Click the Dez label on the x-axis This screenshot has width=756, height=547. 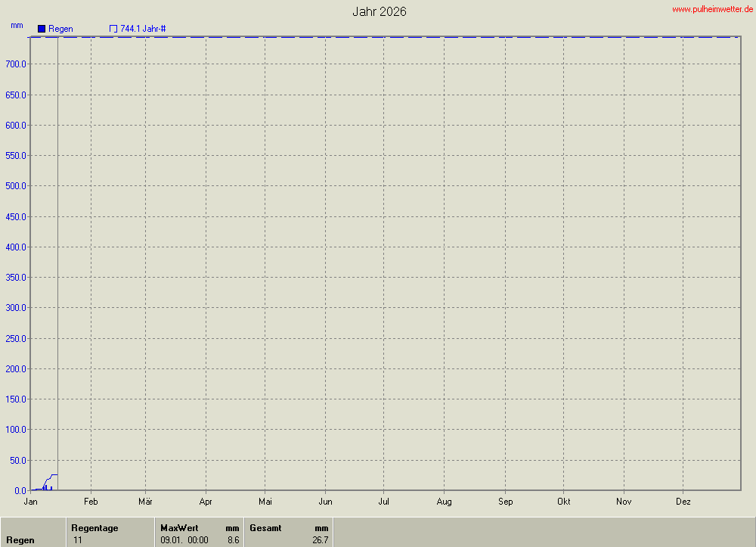tap(683, 502)
